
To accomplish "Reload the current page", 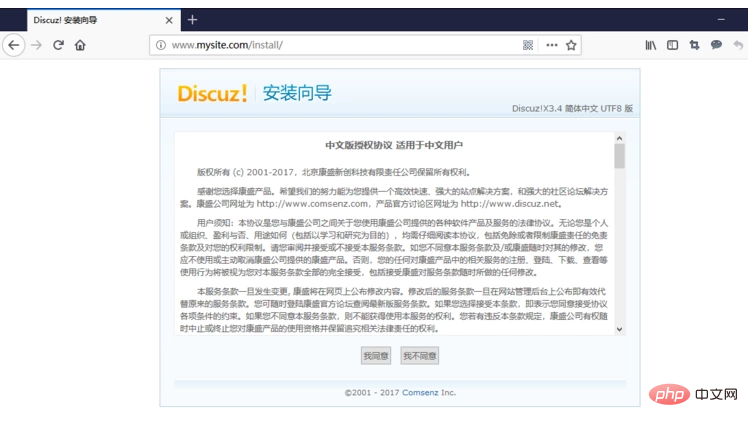I will [58, 45].
